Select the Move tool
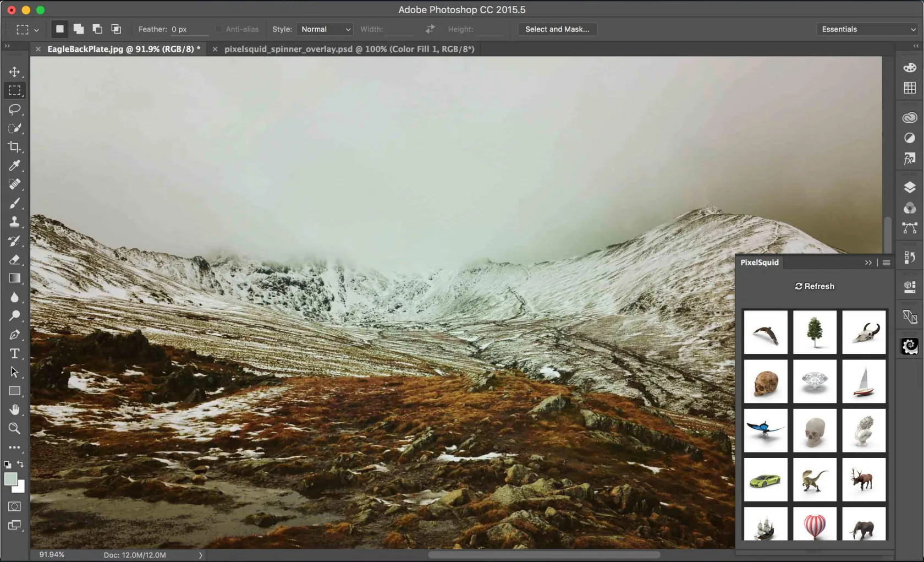Screen dimensions: 924x562 click(14, 72)
